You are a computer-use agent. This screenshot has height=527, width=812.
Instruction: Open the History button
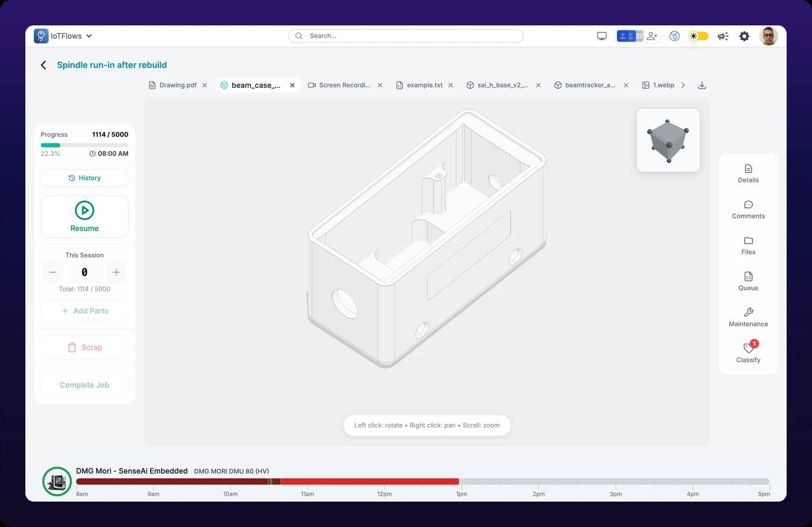(85, 178)
